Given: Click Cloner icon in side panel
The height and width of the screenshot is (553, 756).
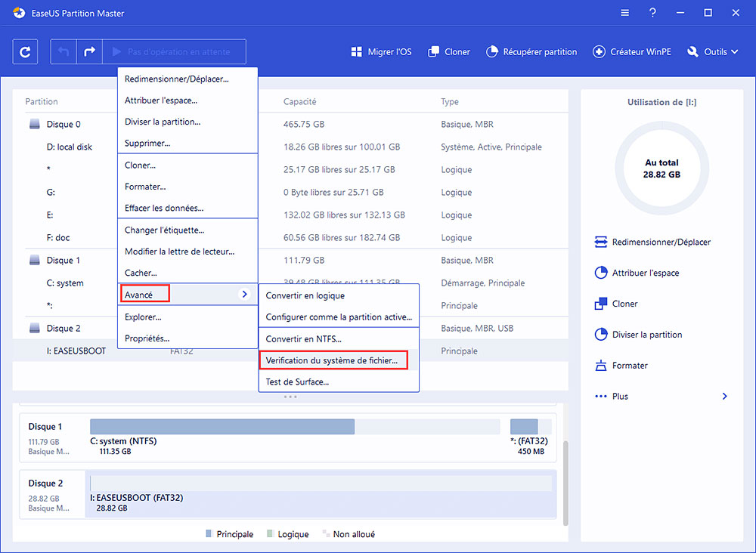Looking at the screenshot, I should [x=601, y=304].
